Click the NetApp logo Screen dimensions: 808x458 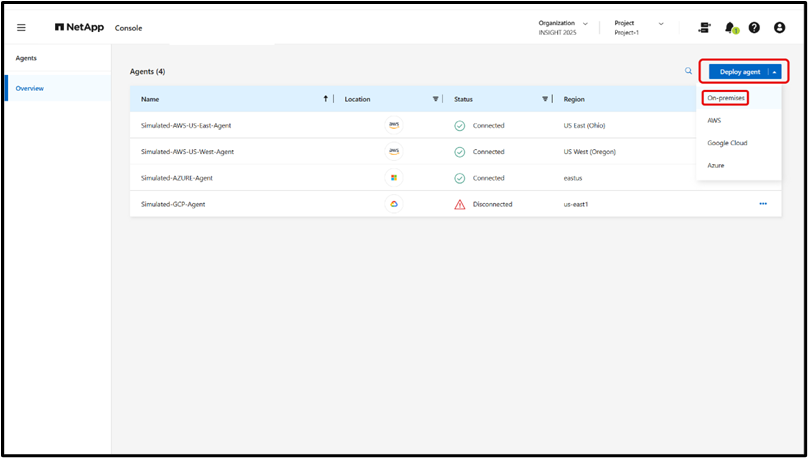tap(79, 27)
